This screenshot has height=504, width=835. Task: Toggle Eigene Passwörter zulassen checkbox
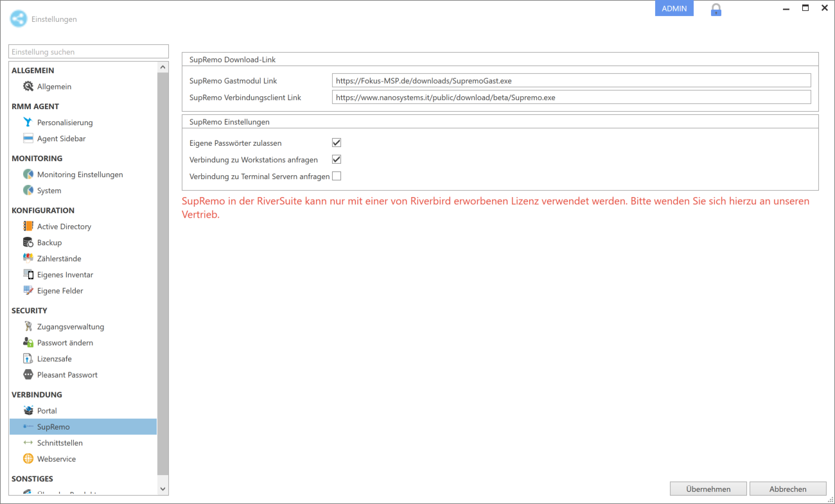click(x=337, y=143)
